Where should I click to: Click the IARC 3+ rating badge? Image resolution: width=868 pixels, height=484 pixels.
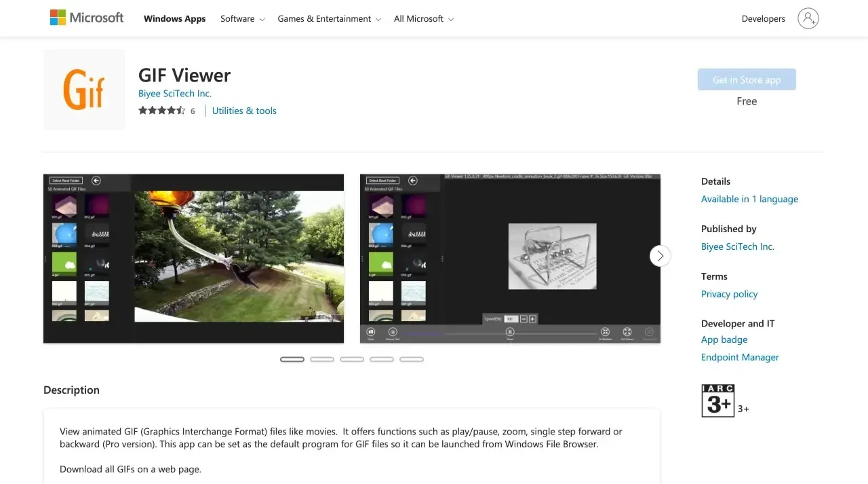click(x=717, y=401)
